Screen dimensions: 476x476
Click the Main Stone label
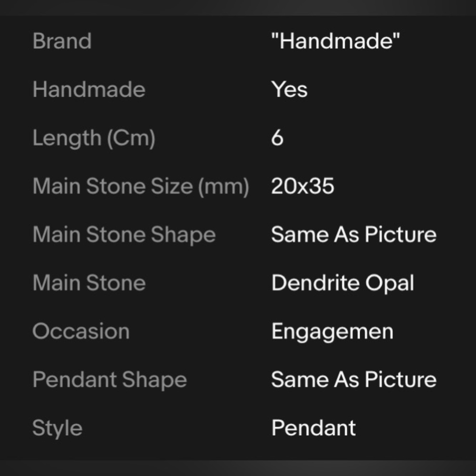tap(89, 283)
